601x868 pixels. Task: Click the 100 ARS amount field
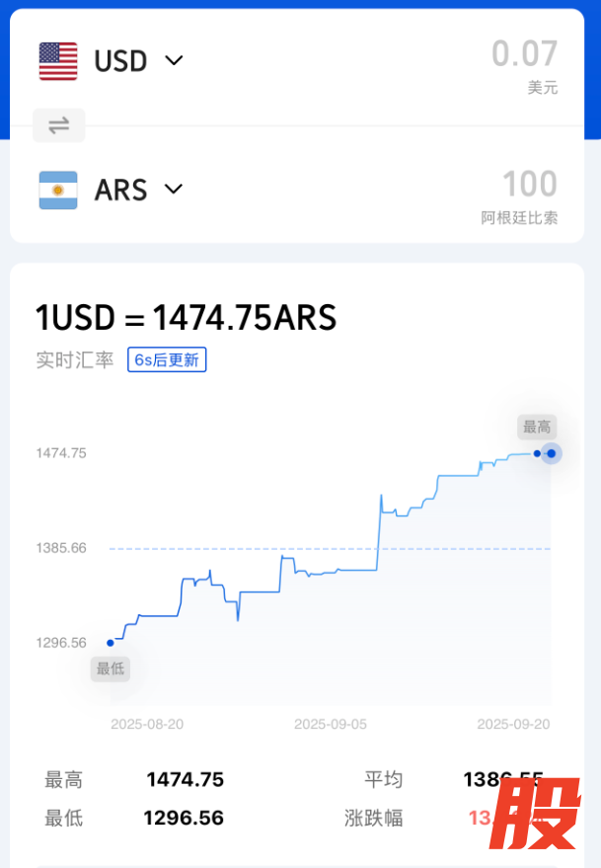coord(530,184)
